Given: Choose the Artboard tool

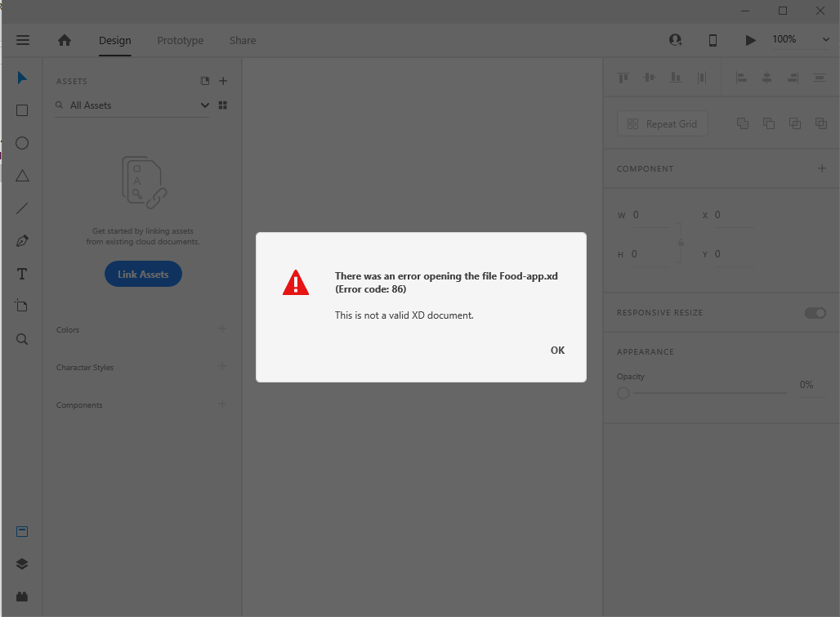Looking at the screenshot, I should pos(21,306).
